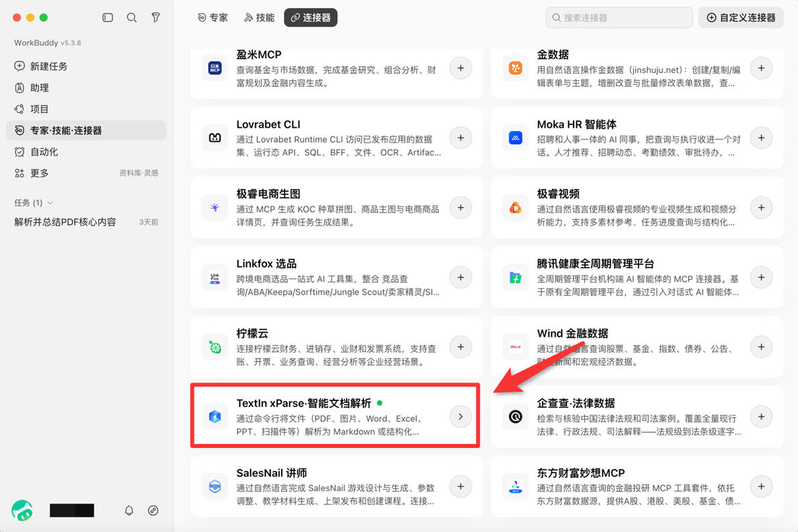Add the 金数据 connector
The width and height of the screenshot is (798, 532).
pos(761,68)
